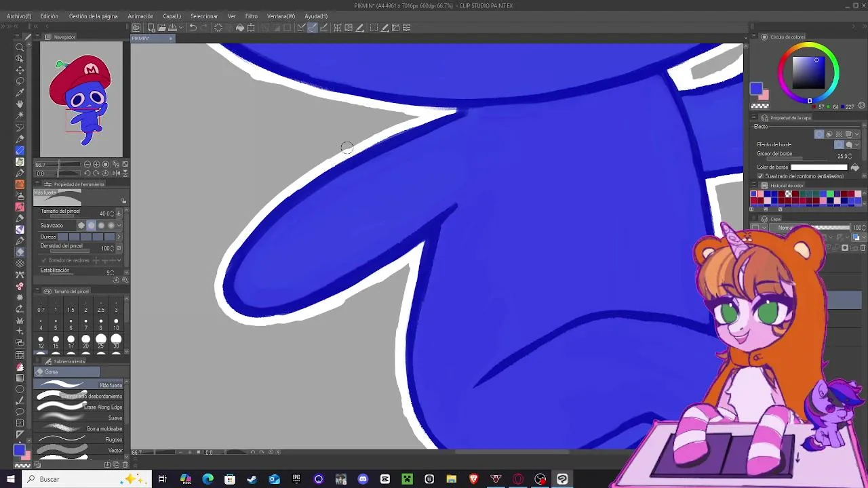
Task: Open the Capa menu
Action: click(x=172, y=16)
